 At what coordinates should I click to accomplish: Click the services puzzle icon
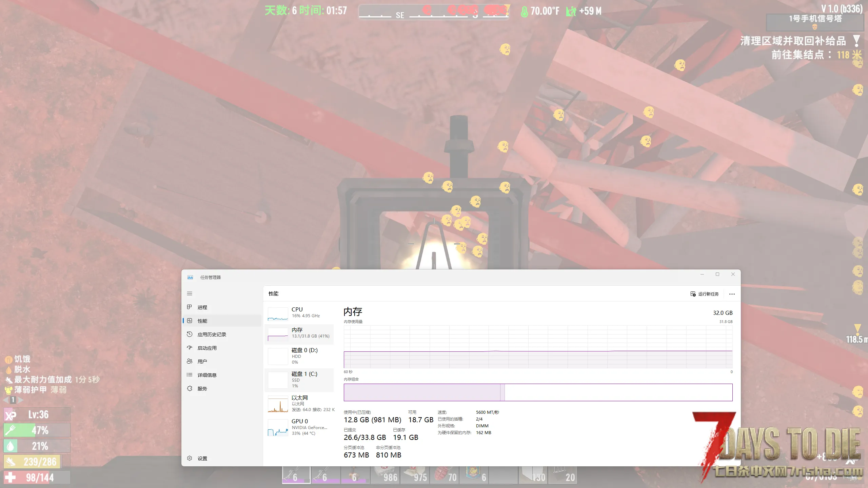(x=190, y=388)
